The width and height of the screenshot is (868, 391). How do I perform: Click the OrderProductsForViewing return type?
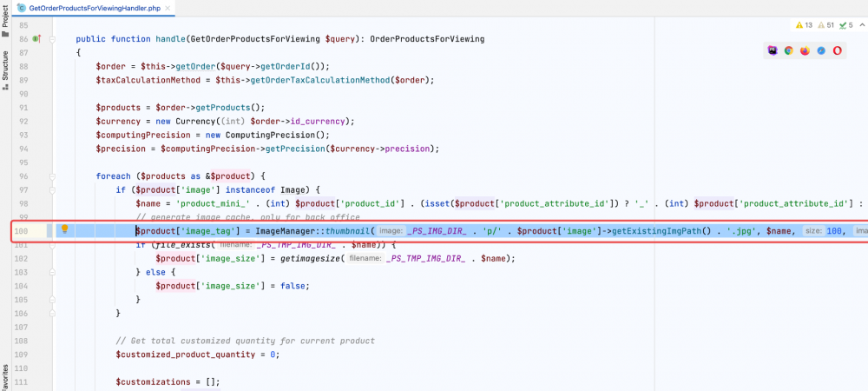click(x=427, y=39)
